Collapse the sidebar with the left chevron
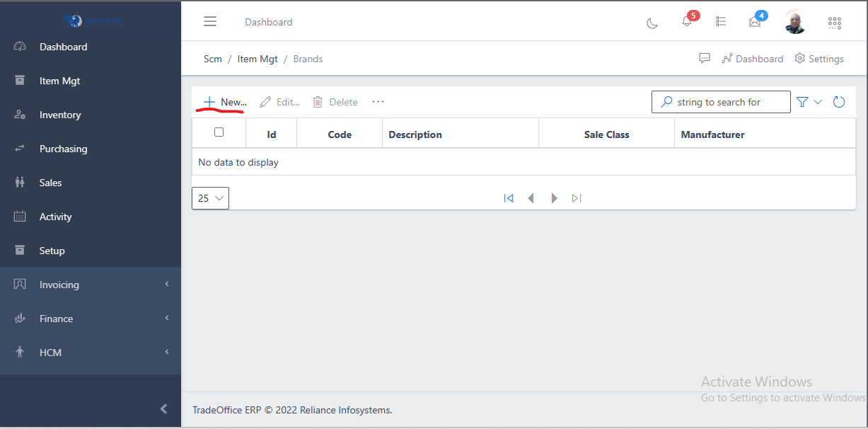 163,408
